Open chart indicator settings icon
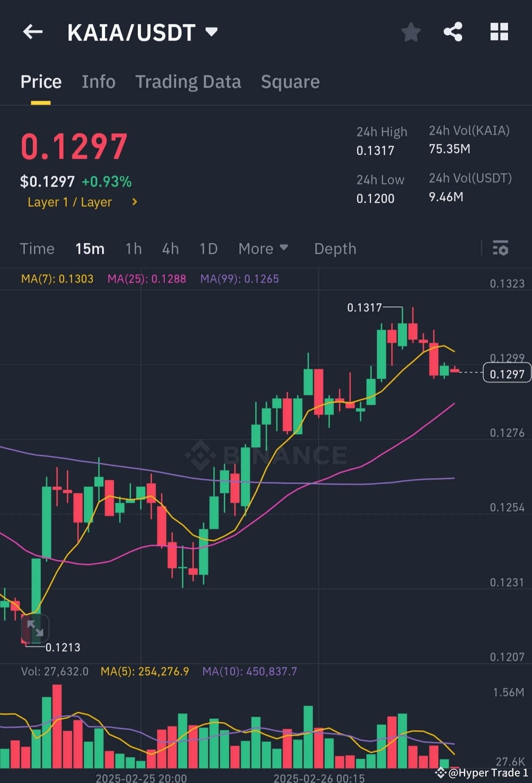532x783 pixels. [501, 249]
